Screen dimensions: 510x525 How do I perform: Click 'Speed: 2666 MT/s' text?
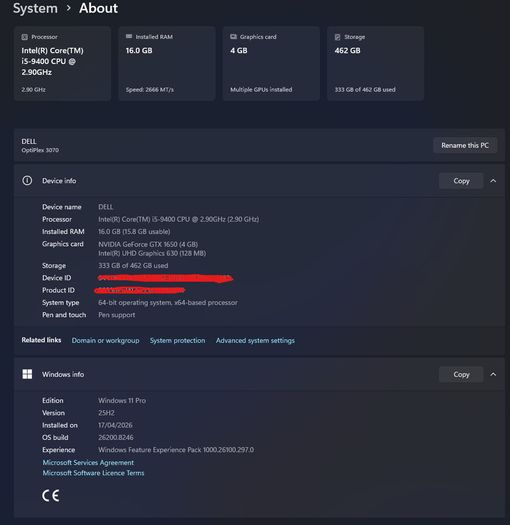point(150,90)
